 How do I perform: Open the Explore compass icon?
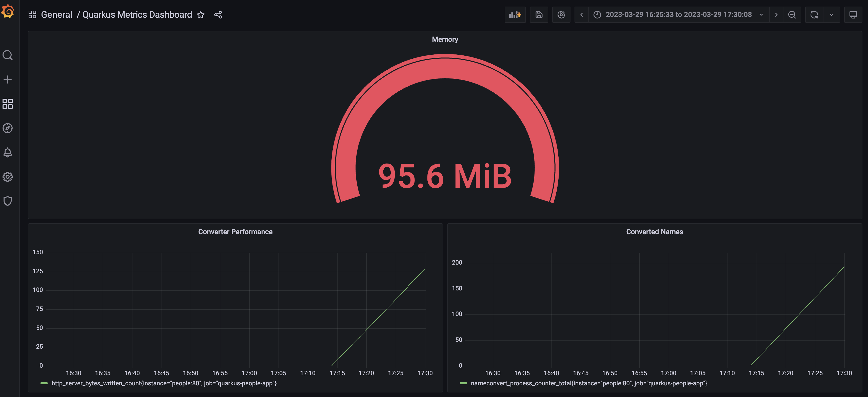pos(7,128)
